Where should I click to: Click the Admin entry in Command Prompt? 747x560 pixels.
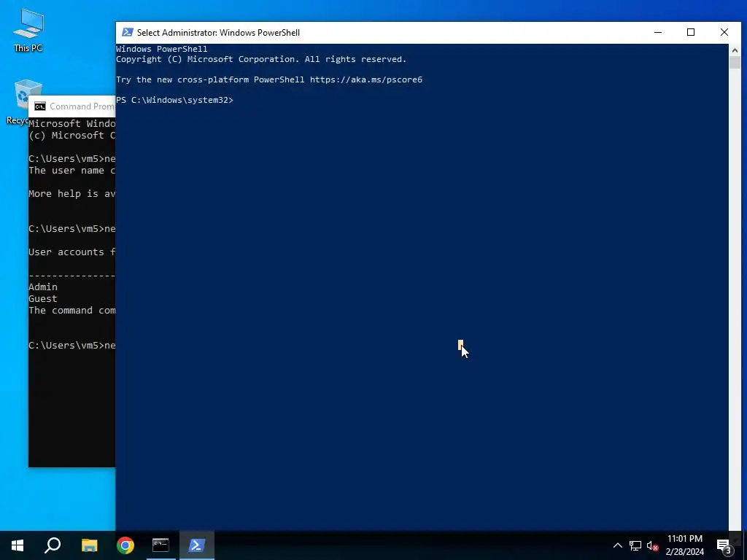pos(43,287)
